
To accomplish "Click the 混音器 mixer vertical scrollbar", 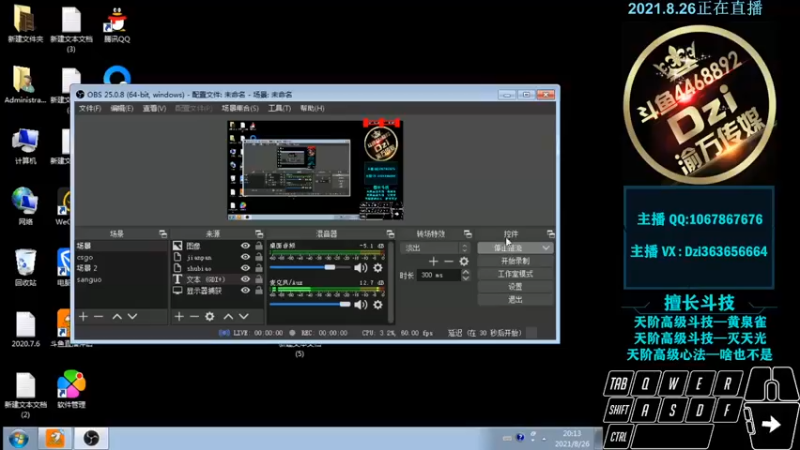I will (x=391, y=282).
